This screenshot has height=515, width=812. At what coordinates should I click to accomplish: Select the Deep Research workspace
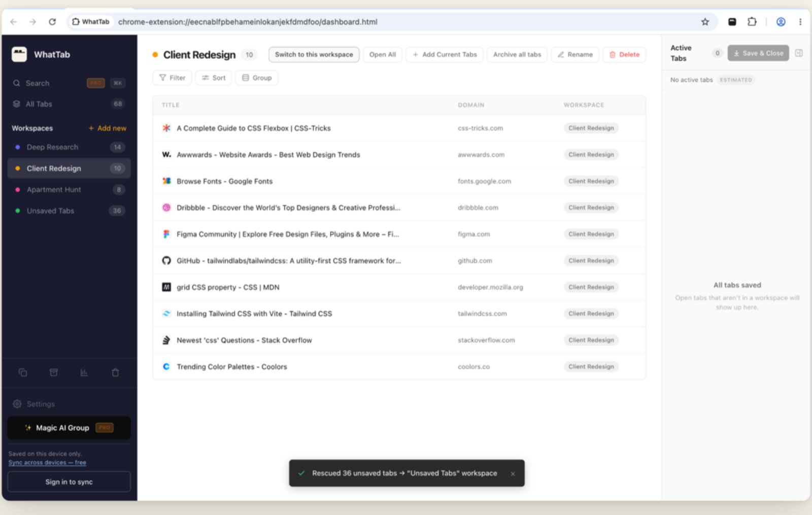[69, 147]
